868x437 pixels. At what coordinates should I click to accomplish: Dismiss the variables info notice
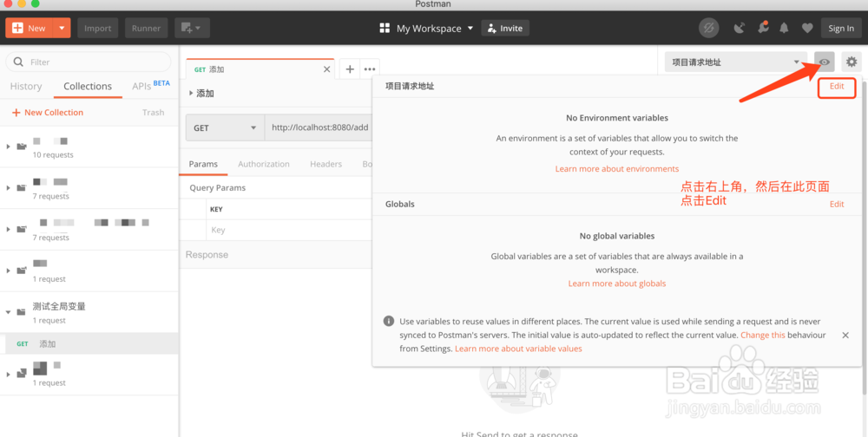tap(845, 336)
